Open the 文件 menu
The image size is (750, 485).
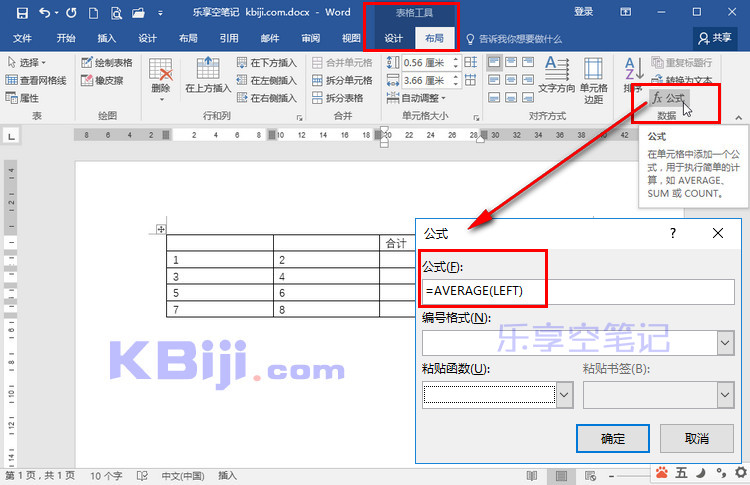(22, 38)
